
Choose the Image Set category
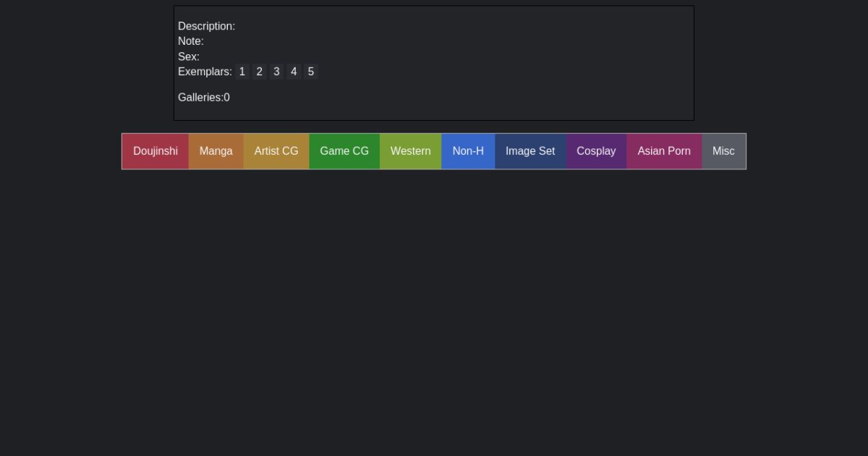coord(530,151)
